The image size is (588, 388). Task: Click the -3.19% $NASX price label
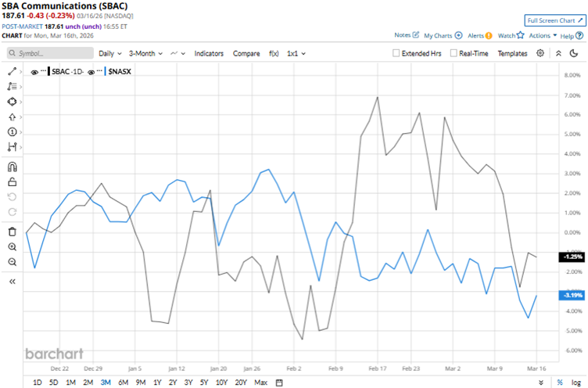(572, 295)
